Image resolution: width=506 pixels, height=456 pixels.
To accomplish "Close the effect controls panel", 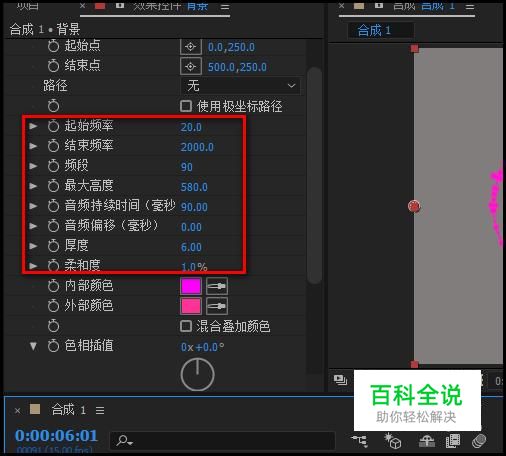I will 83,6.
